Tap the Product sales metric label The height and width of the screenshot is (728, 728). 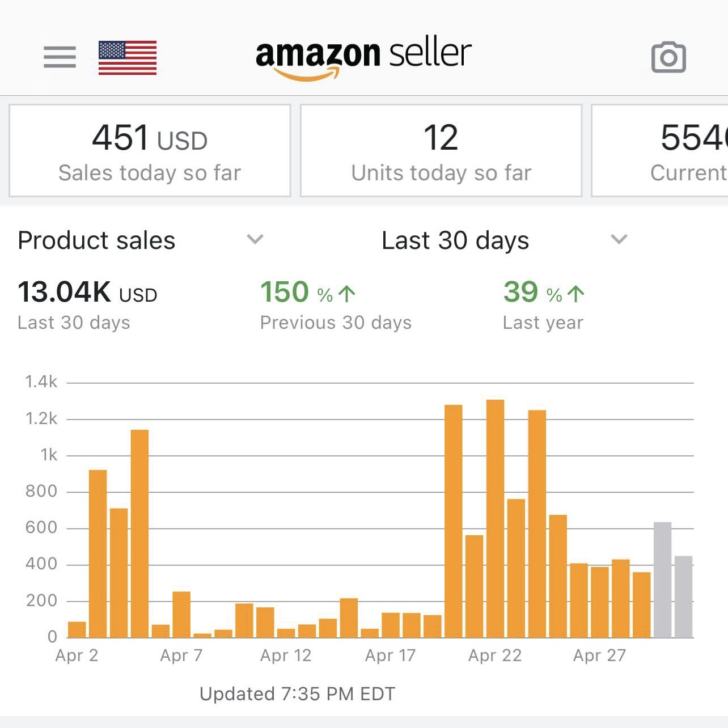point(96,240)
